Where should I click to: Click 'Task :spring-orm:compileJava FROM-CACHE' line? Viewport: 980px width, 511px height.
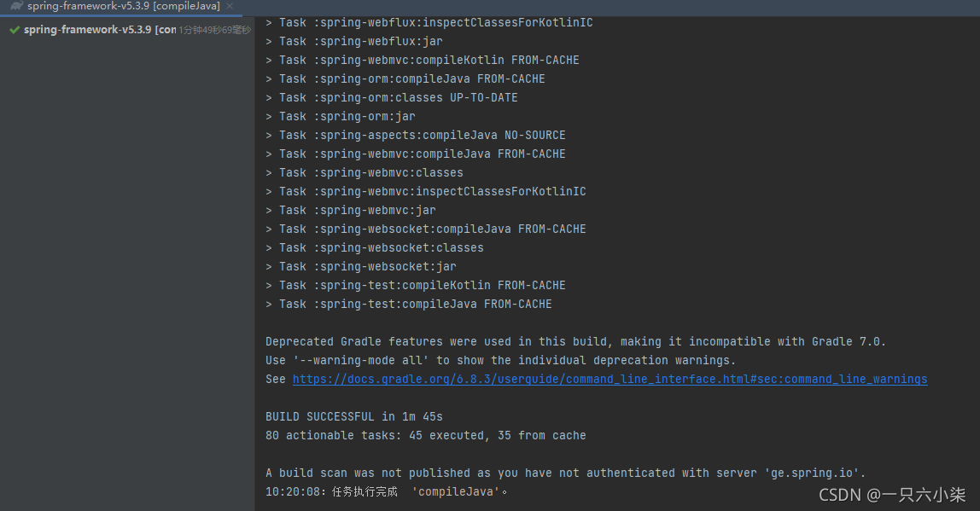point(405,78)
